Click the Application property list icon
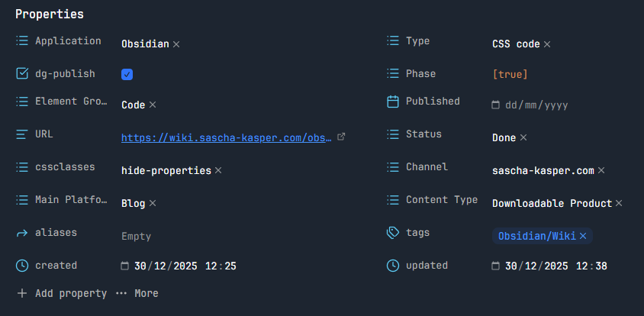644x316 pixels. [22, 41]
